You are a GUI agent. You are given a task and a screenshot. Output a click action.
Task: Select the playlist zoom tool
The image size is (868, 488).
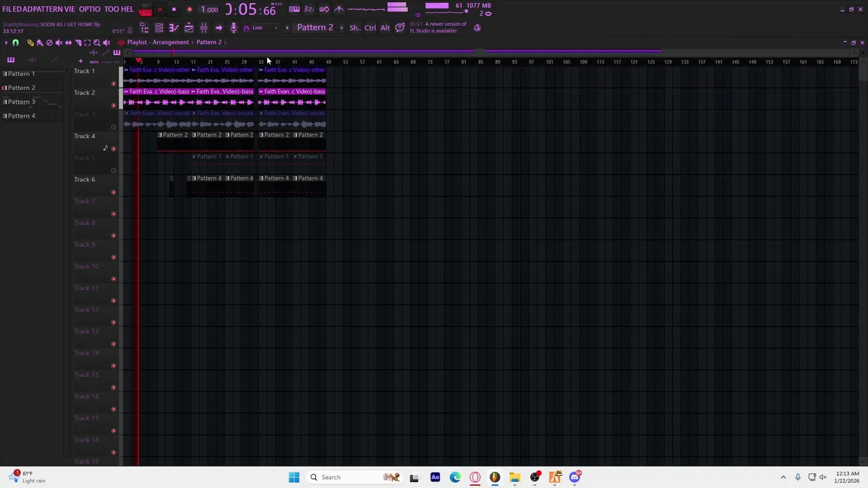pos(96,43)
